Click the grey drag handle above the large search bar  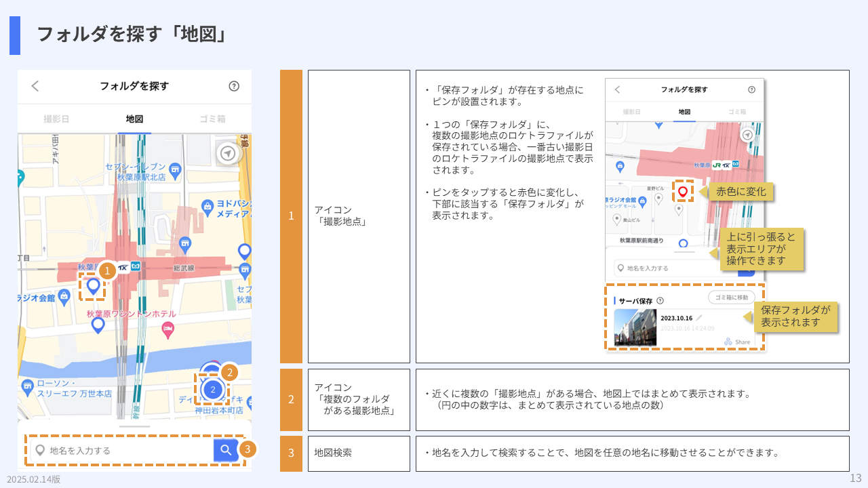coord(134,426)
